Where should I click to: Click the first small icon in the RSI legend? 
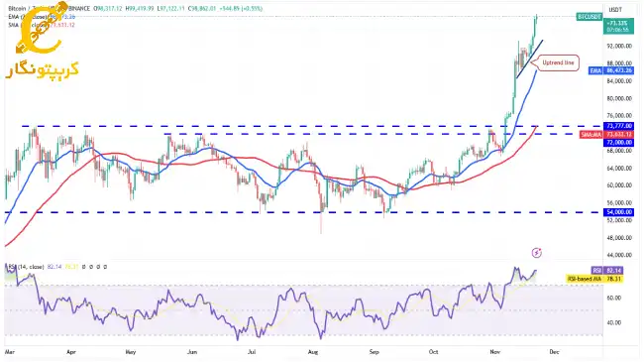[x=84, y=267]
